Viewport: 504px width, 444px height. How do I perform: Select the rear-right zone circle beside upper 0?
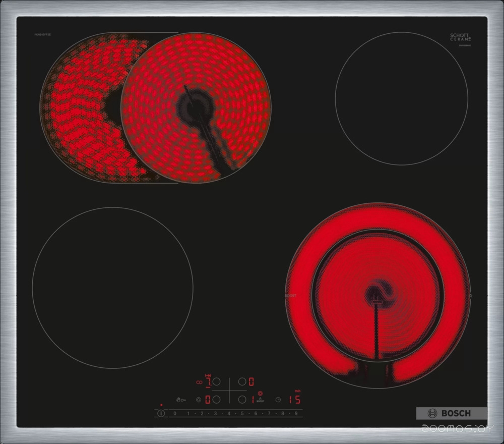point(242,381)
